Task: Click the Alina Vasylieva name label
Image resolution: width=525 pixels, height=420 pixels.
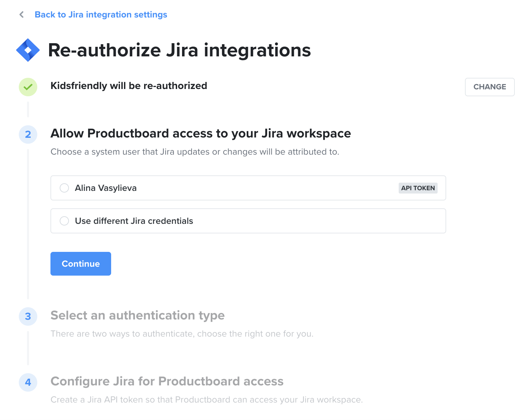Action: point(106,188)
